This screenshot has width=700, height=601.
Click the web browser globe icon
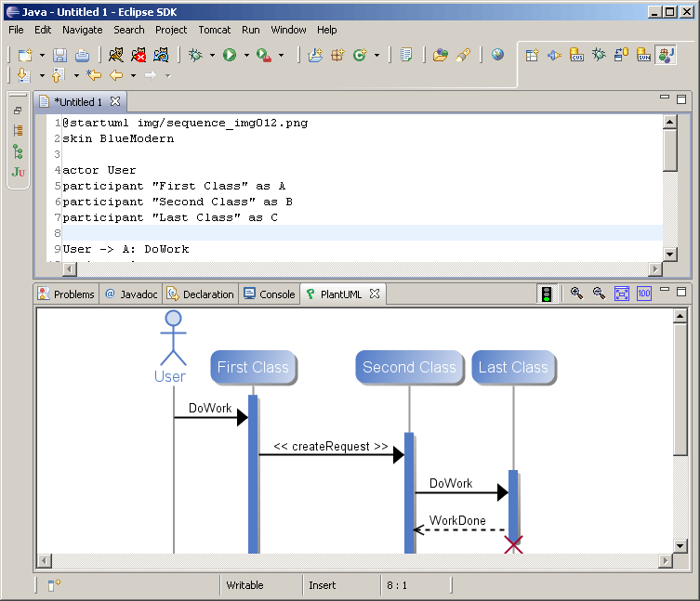497,55
